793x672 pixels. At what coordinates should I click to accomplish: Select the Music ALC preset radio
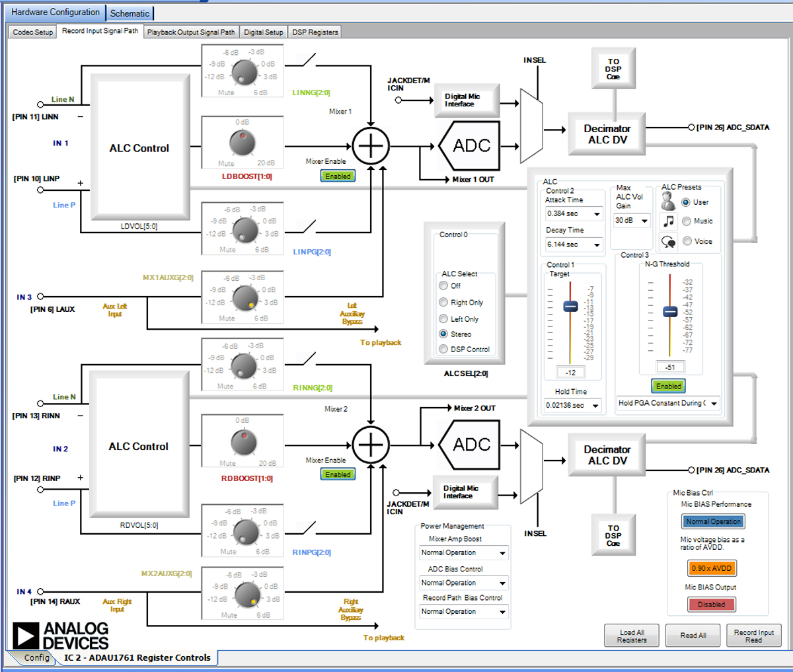(687, 221)
